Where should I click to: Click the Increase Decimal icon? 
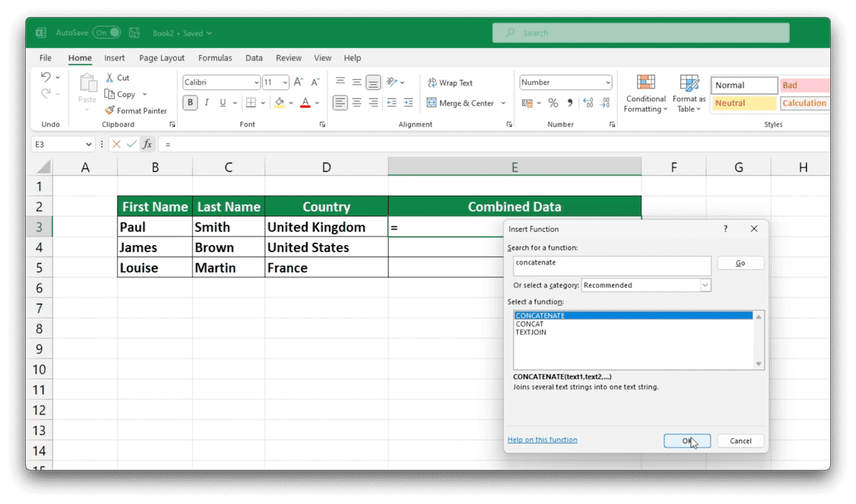click(588, 103)
